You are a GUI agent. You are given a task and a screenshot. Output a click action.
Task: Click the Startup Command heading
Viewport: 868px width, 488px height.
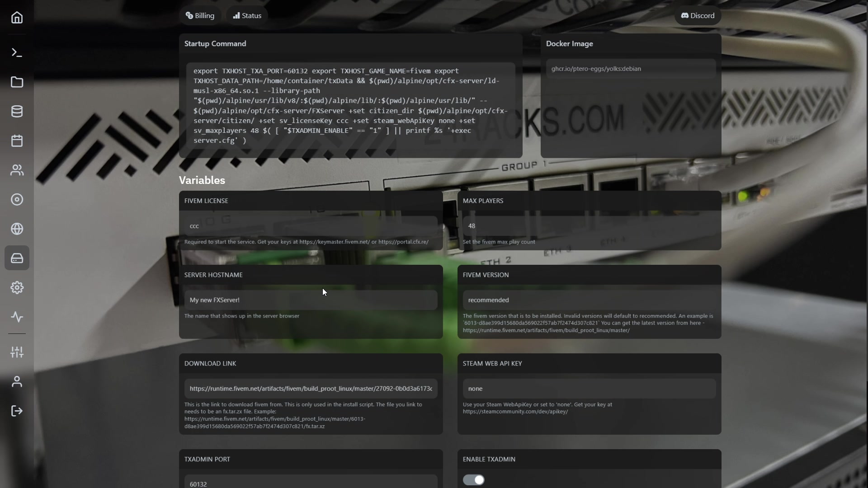tap(215, 44)
